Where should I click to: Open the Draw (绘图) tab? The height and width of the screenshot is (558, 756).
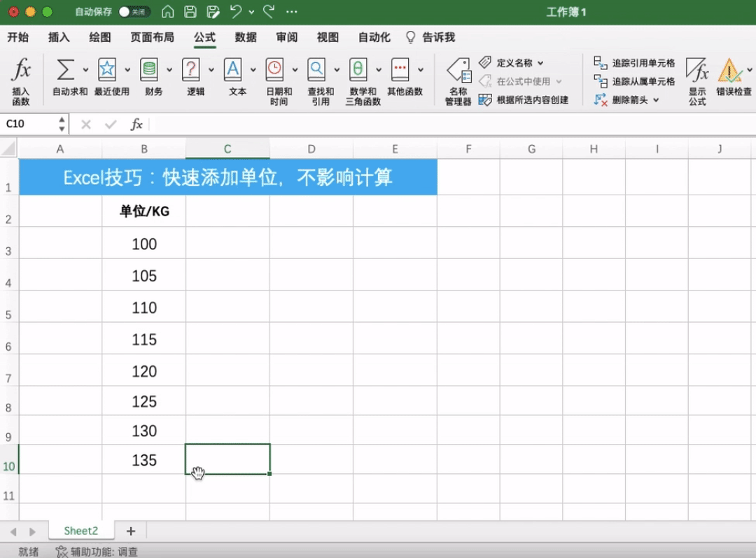click(x=100, y=37)
